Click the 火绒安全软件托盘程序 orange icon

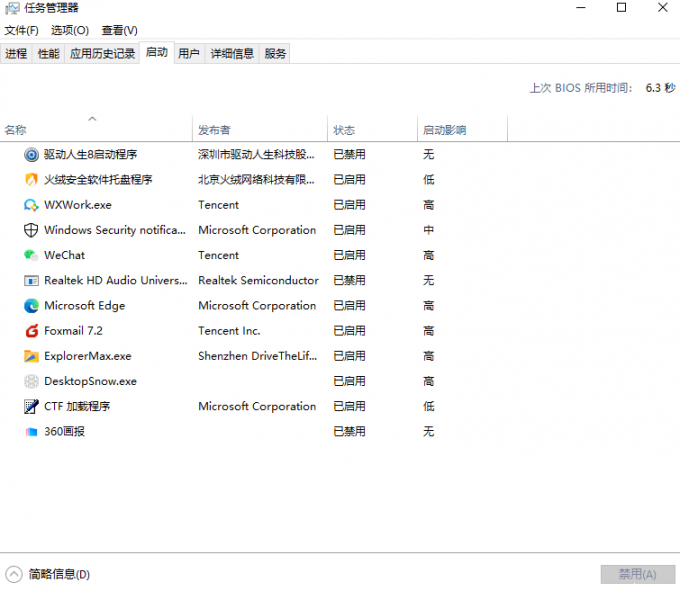31,180
